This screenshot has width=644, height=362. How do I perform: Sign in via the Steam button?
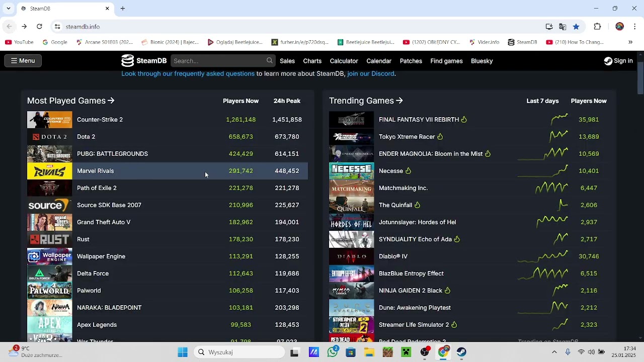618,61
